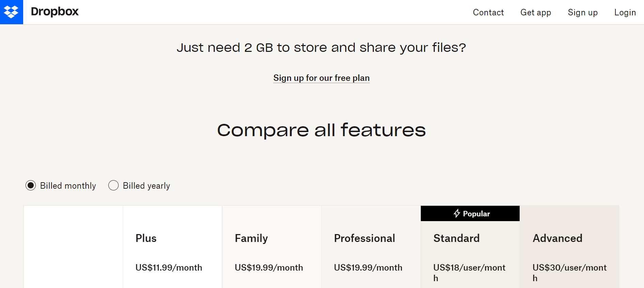Viewport: 644px width, 288px height.
Task: Select the Professional plan heading
Action: tap(365, 238)
